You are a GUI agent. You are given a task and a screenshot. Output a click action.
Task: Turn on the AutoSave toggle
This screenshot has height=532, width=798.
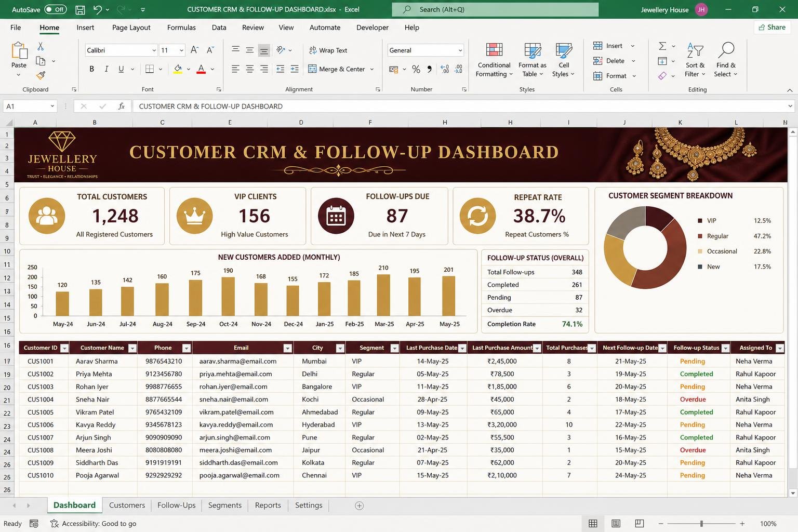pyautogui.click(x=55, y=9)
